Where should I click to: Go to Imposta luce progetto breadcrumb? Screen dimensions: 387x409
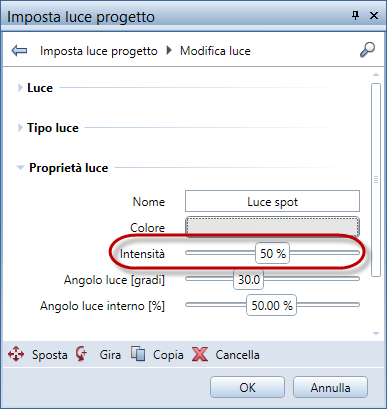coord(99,51)
